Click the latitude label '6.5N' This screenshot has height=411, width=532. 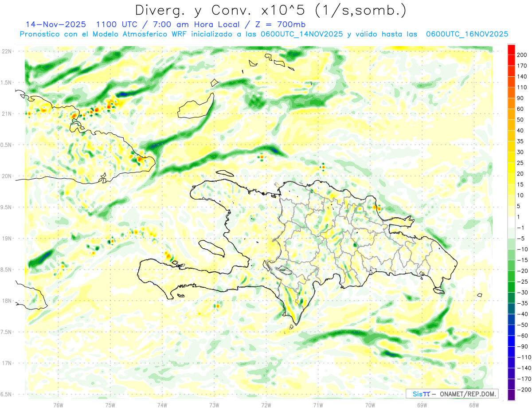7,395
